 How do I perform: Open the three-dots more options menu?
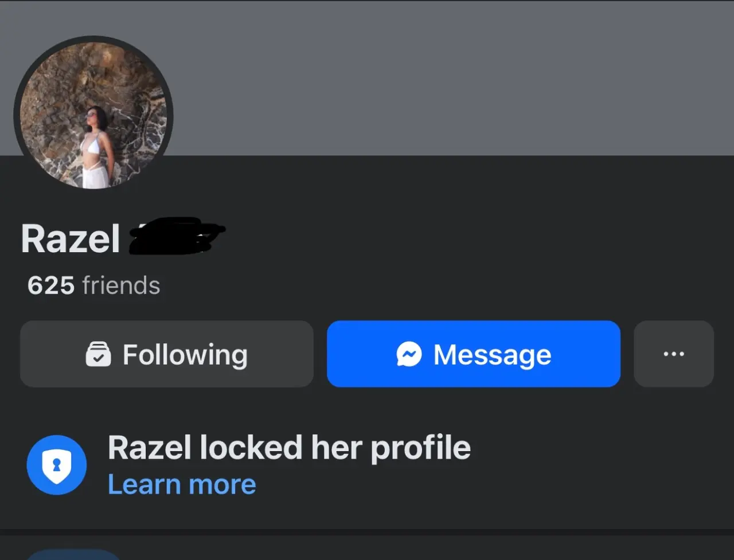click(674, 354)
